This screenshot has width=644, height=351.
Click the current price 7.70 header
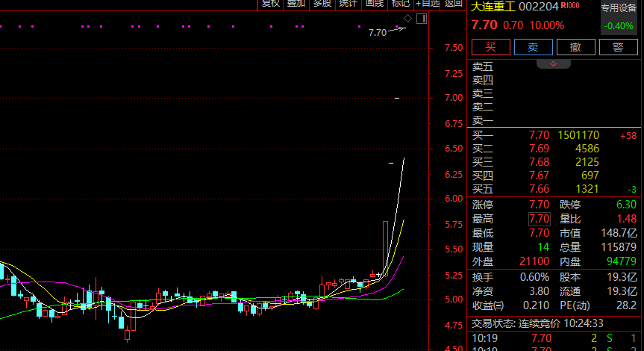click(484, 25)
